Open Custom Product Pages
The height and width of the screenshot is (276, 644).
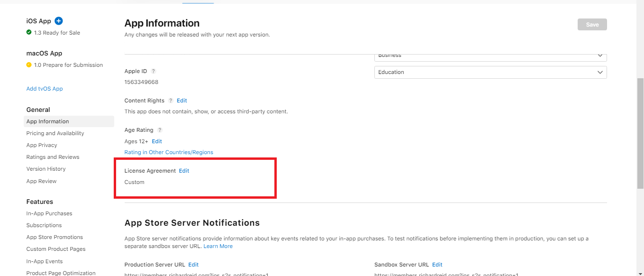click(56, 249)
